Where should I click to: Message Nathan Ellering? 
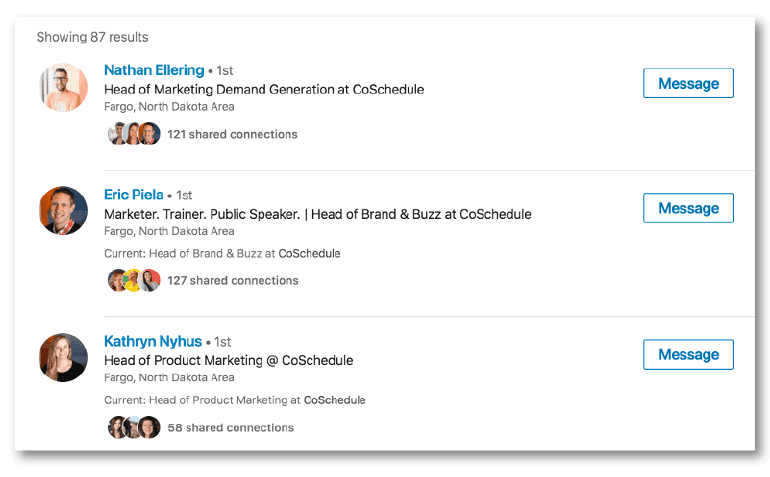pos(688,84)
